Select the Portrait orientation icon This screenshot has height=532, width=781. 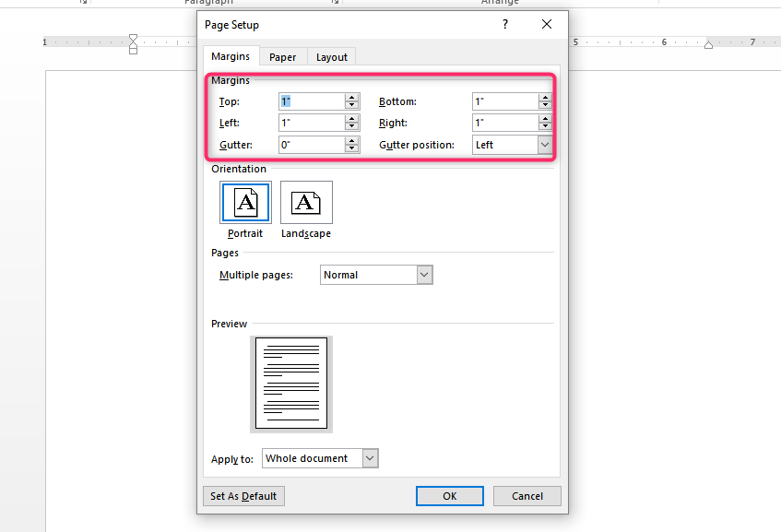[x=245, y=202]
